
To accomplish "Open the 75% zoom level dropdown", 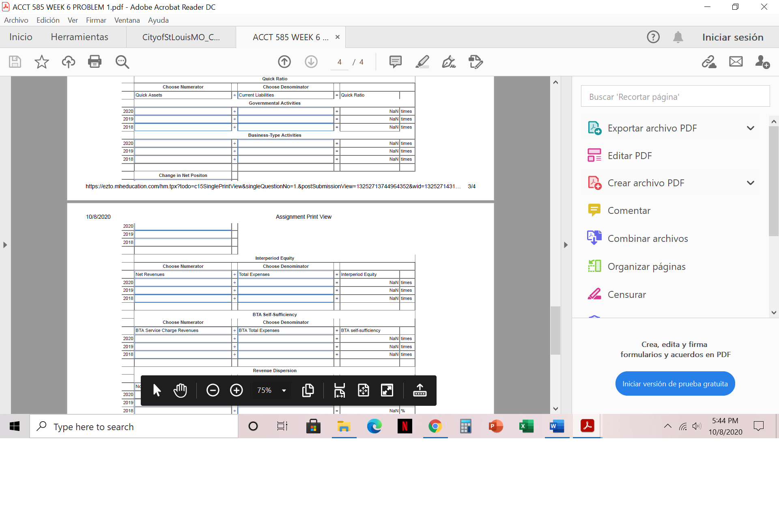I will [x=271, y=390].
